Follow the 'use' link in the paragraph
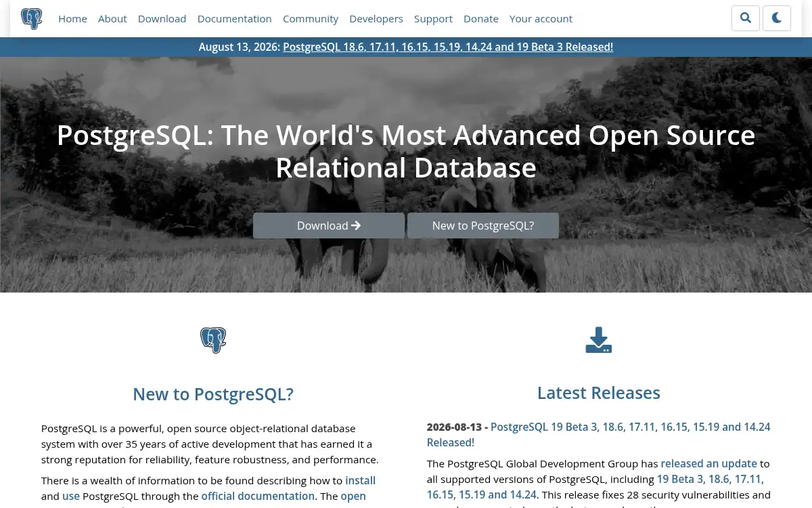Viewport: 812px width, 508px height. 71,496
